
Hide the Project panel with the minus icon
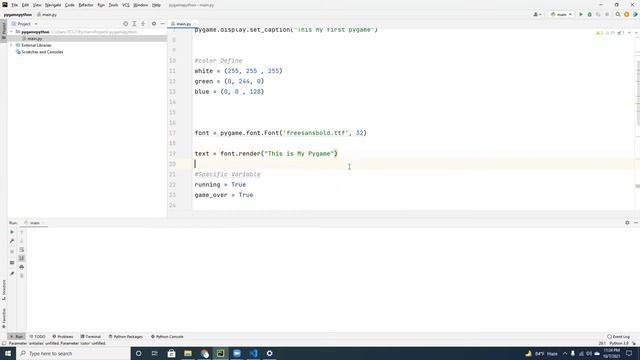tap(162, 24)
